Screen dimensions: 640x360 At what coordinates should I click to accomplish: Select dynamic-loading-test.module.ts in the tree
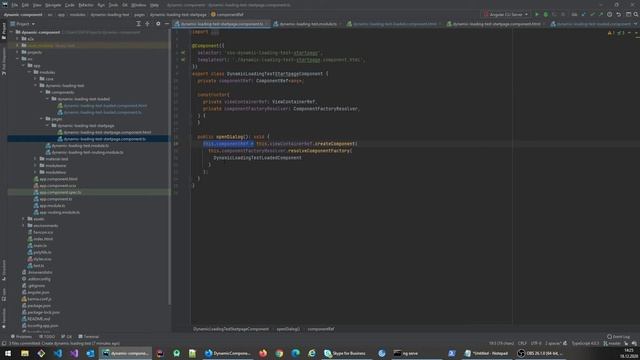pyautogui.click(x=77, y=146)
